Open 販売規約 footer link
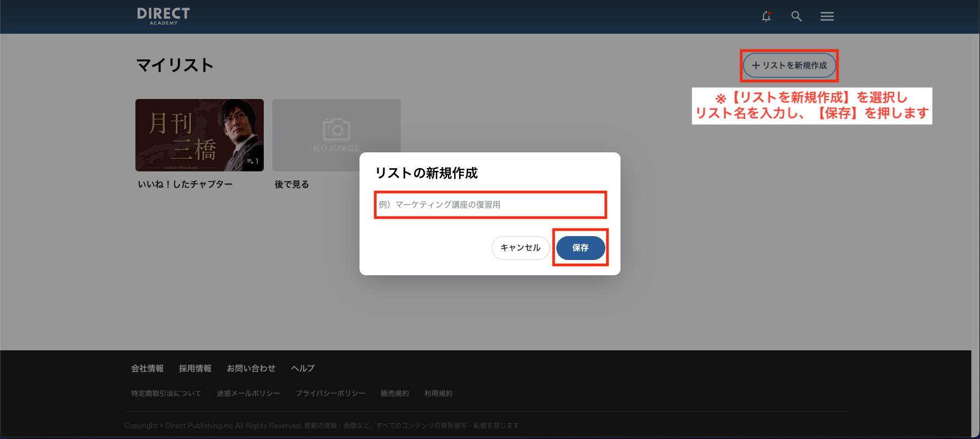Image resolution: width=980 pixels, height=439 pixels. click(395, 393)
